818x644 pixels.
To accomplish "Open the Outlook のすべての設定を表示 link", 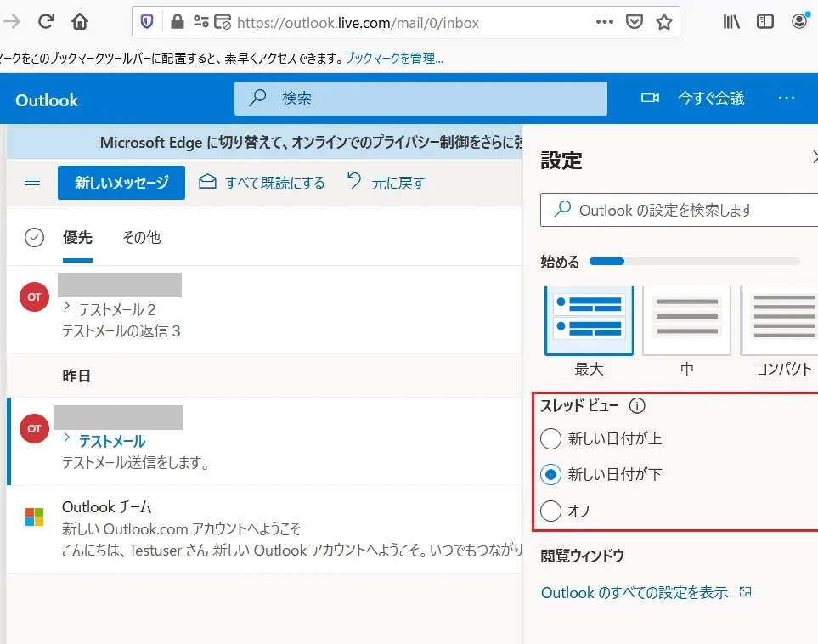I will click(x=635, y=593).
